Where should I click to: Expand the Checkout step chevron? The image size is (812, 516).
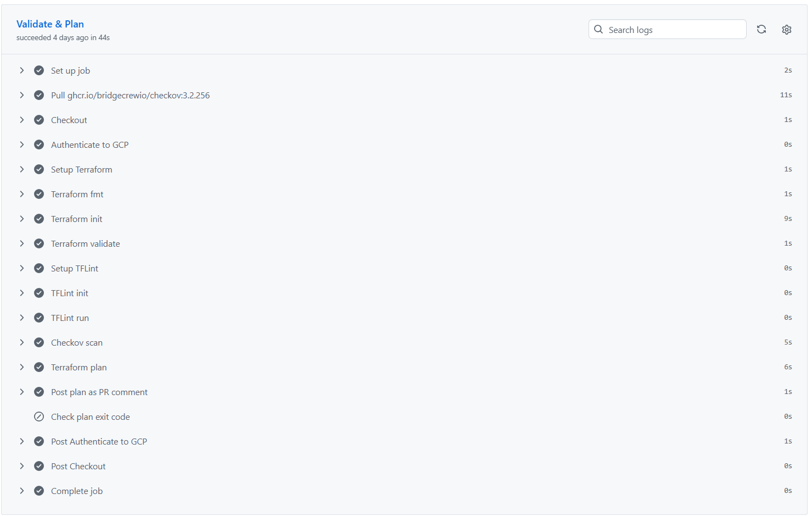22,120
